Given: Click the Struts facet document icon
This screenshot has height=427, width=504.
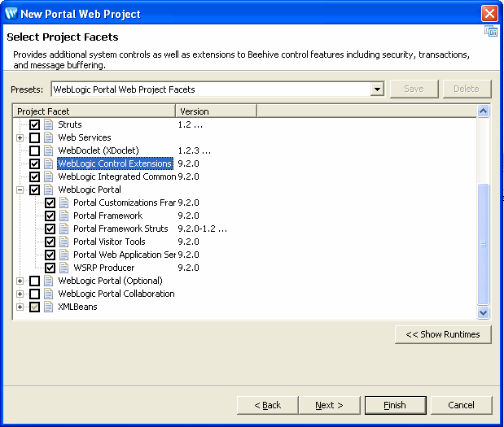Looking at the screenshot, I should pos(48,124).
